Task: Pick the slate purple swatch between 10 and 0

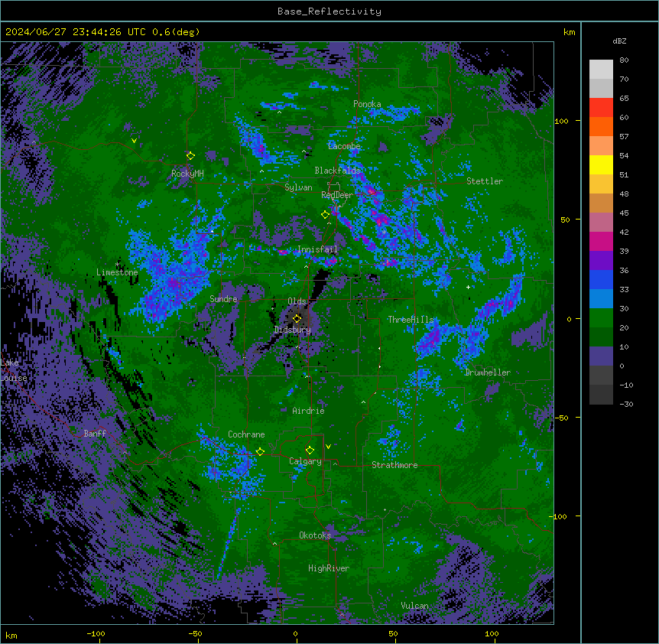Action: pos(601,356)
